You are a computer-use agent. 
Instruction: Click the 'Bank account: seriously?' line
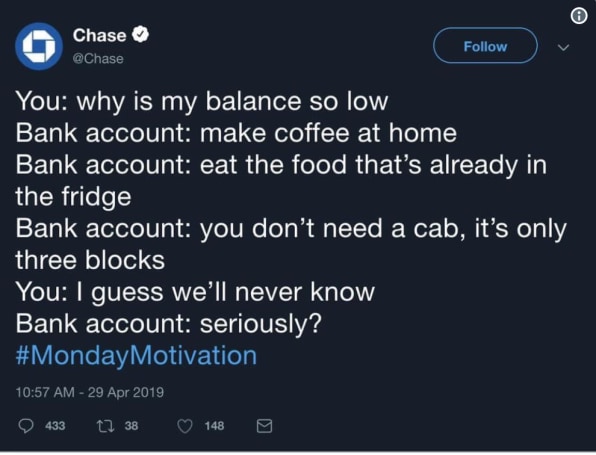pyautogui.click(x=169, y=324)
